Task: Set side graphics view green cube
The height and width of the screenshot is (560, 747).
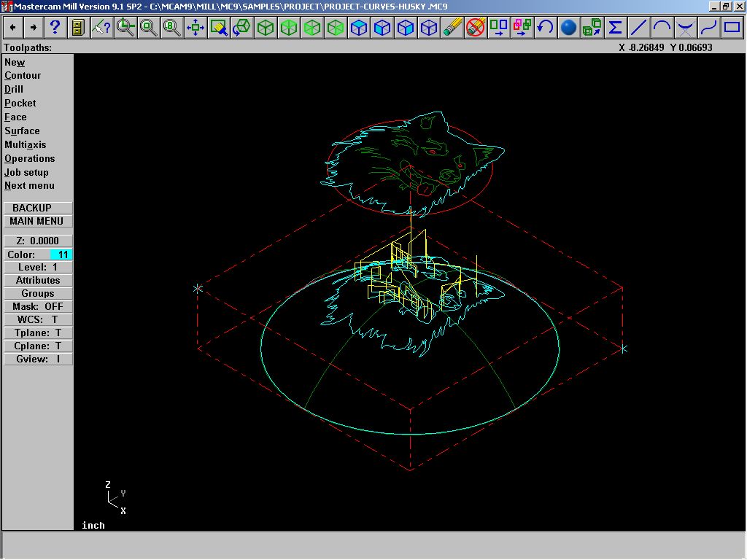Action: (336, 28)
